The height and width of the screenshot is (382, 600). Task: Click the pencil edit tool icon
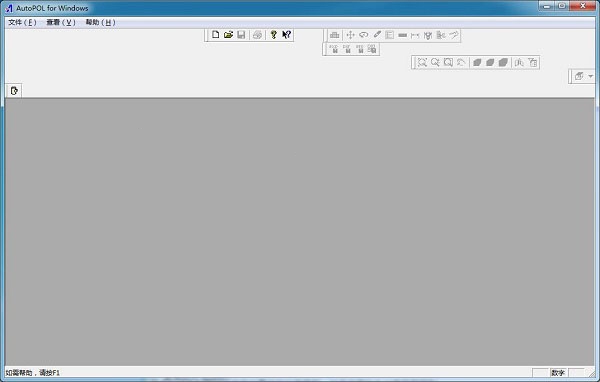pyautogui.click(x=377, y=35)
